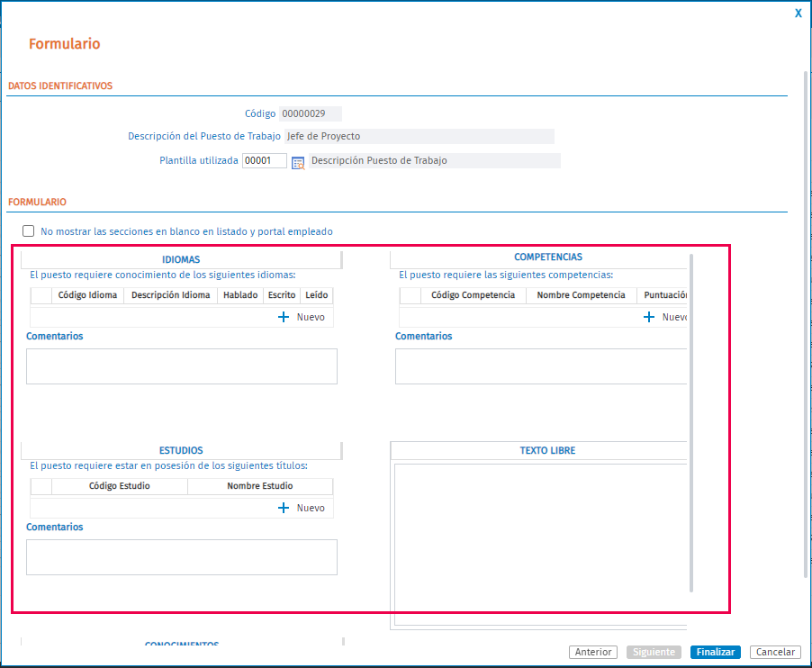Click the Jefe de Proyecto description field
The height and width of the screenshot is (668, 812).
pos(419,136)
